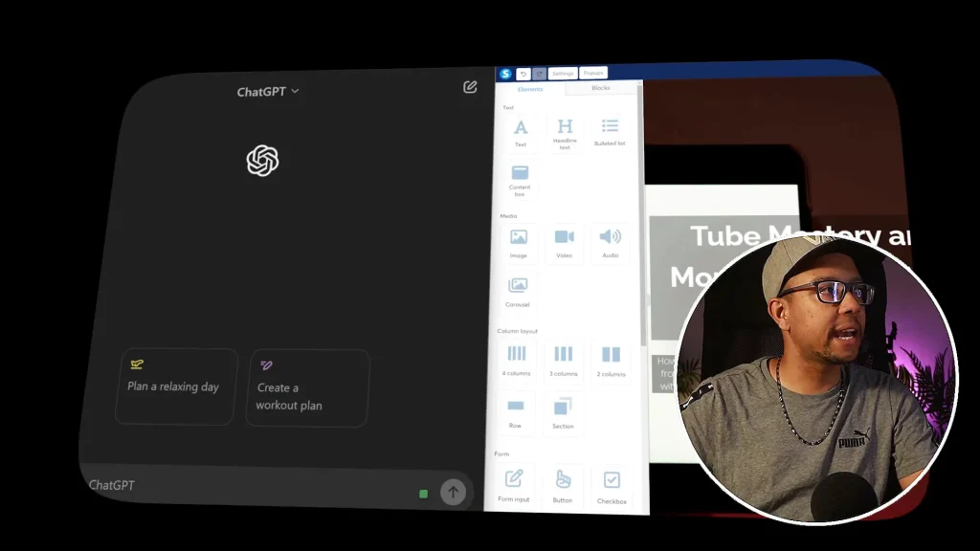Select the Row layout element
Image resolution: width=980 pixels, height=551 pixels.
pos(515,413)
